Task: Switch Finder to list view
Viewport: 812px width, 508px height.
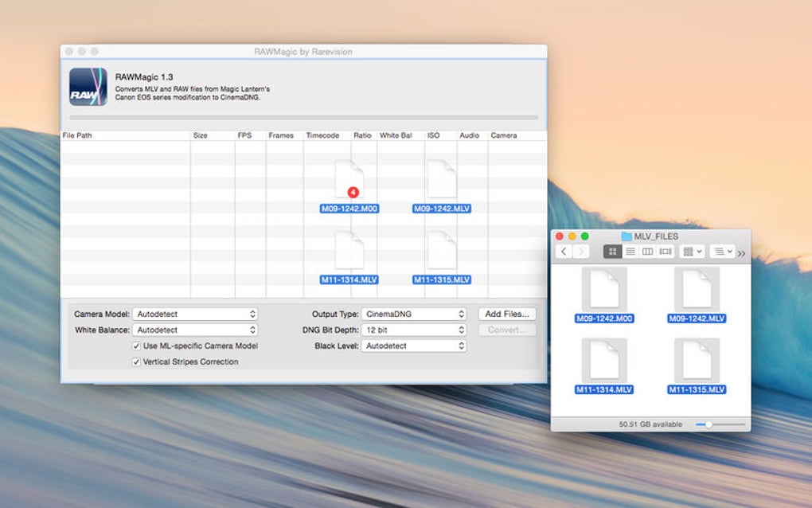Action: 630,252
